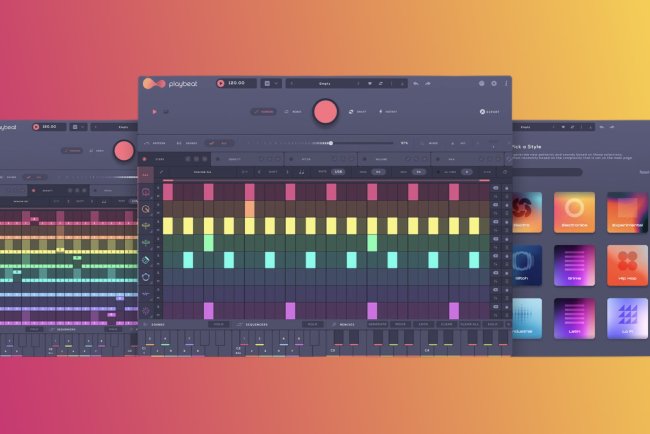Go to the previous preset with left arrow
650x434 pixels.
tap(291, 84)
